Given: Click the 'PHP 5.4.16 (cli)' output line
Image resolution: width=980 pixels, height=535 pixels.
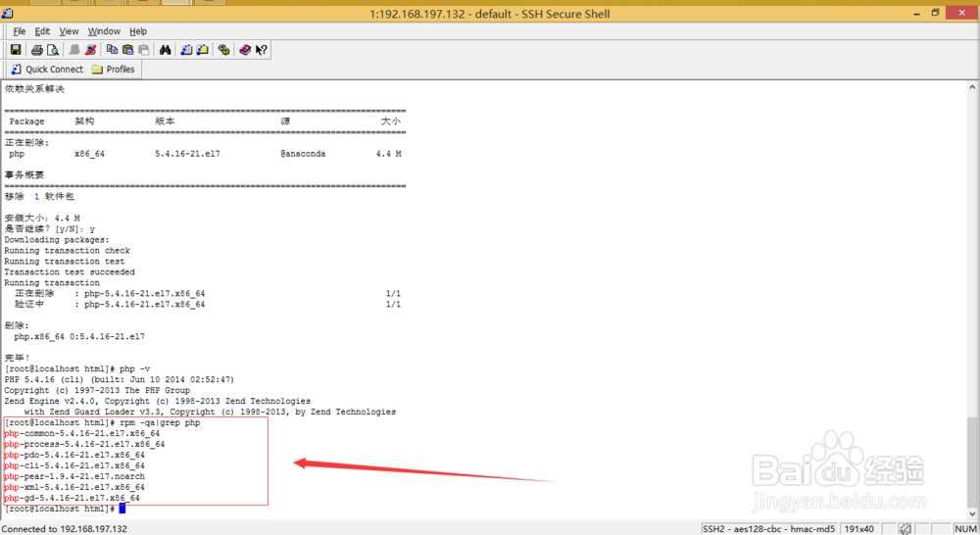Looking at the screenshot, I should 119,379.
